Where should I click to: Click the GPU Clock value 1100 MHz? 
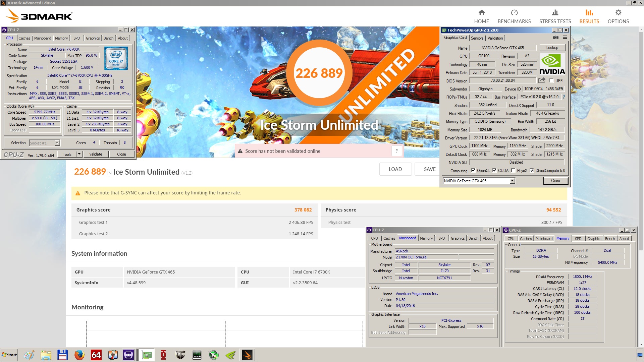[x=479, y=146]
